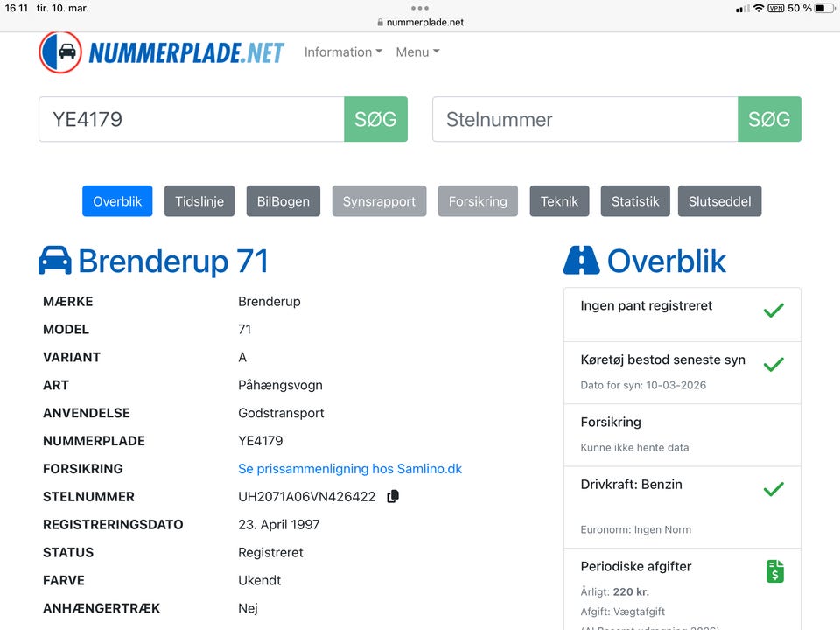840x630 pixels.
Task: Click the MÆRKE value Brenderup
Action: (x=269, y=302)
